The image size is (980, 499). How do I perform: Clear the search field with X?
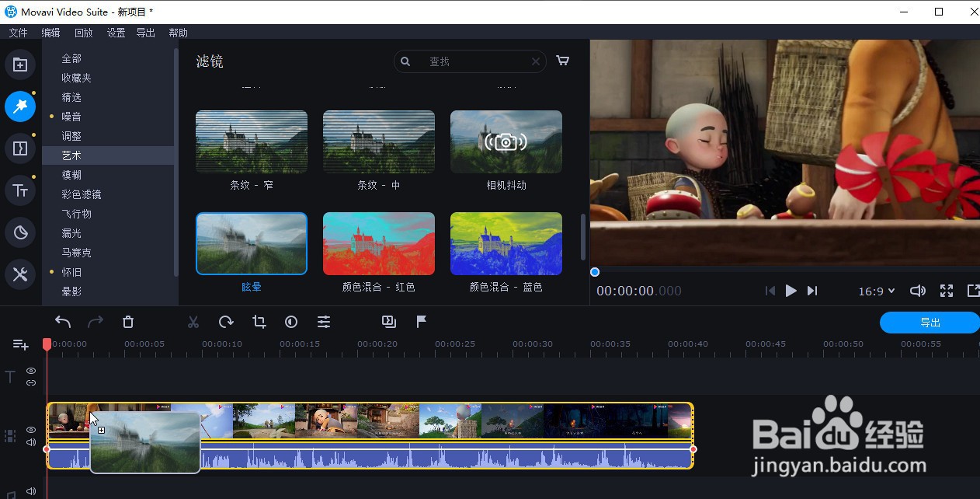pos(536,61)
